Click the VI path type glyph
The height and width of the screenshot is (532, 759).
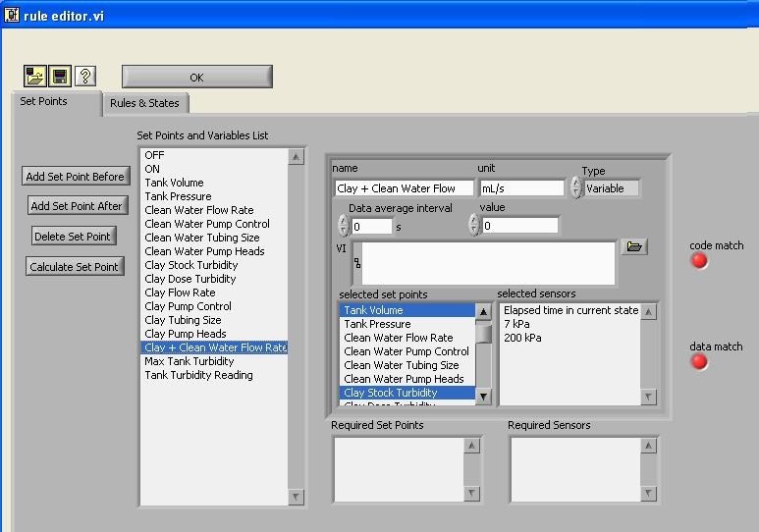pyautogui.click(x=357, y=263)
